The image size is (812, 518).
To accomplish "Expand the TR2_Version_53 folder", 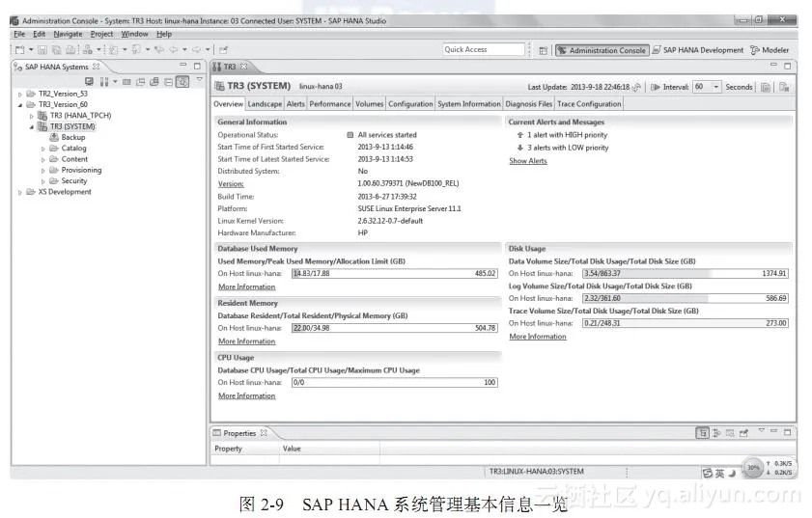I will click(x=20, y=95).
